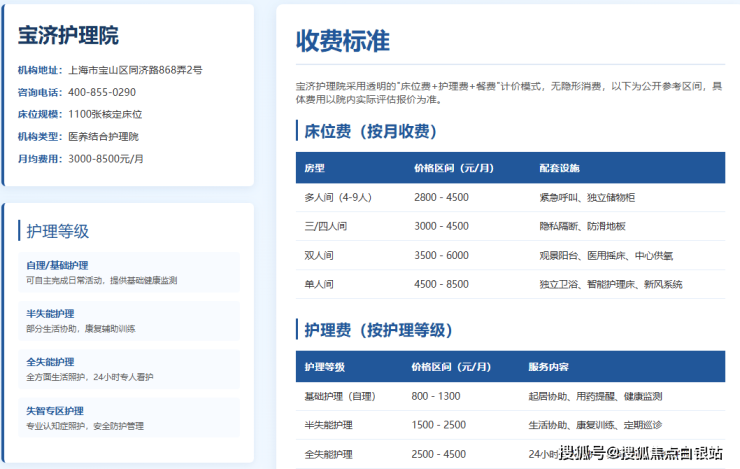The height and width of the screenshot is (469, 740).
Task: Open the 自理/基础护理 care level card
Action: (129, 272)
